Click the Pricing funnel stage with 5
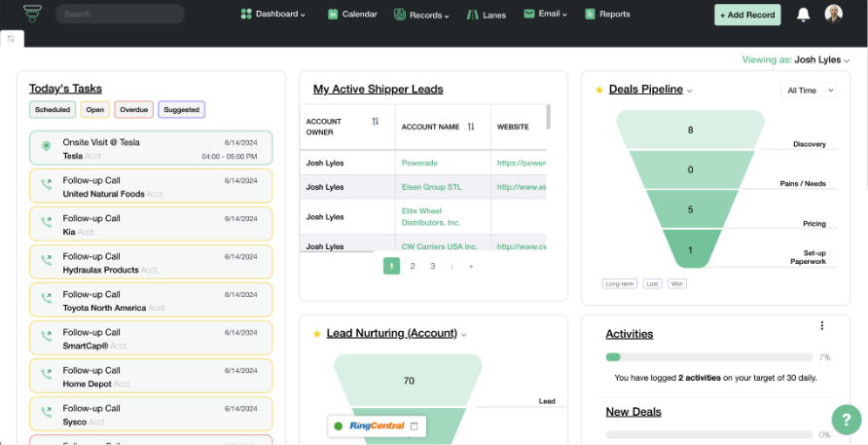 click(690, 209)
